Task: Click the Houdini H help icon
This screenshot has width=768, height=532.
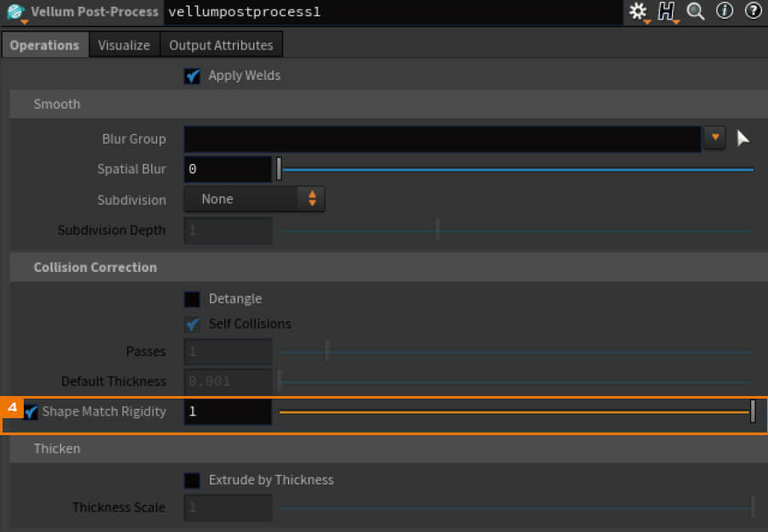Action: click(667, 11)
